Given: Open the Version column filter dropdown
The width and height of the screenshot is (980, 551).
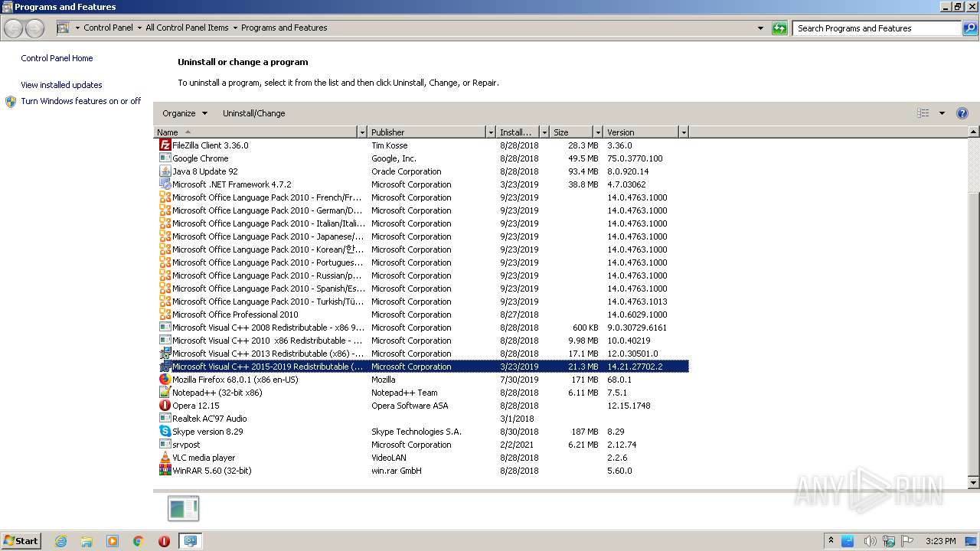Looking at the screenshot, I should [x=684, y=132].
